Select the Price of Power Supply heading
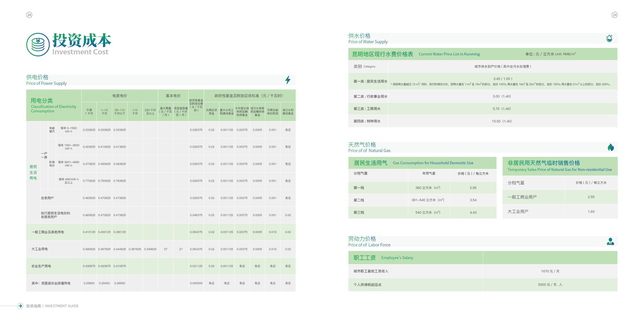 pos(47,83)
